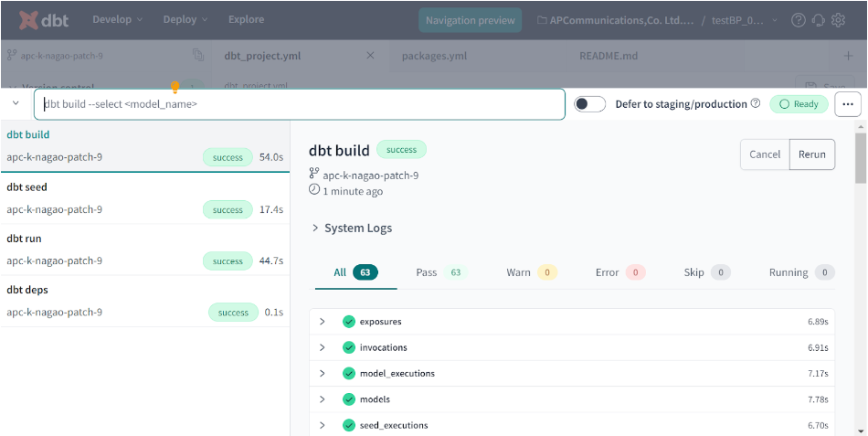Close the dbt_project.yml tab
The height and width of the screenshot is (436, 868).
coord(370,56)
